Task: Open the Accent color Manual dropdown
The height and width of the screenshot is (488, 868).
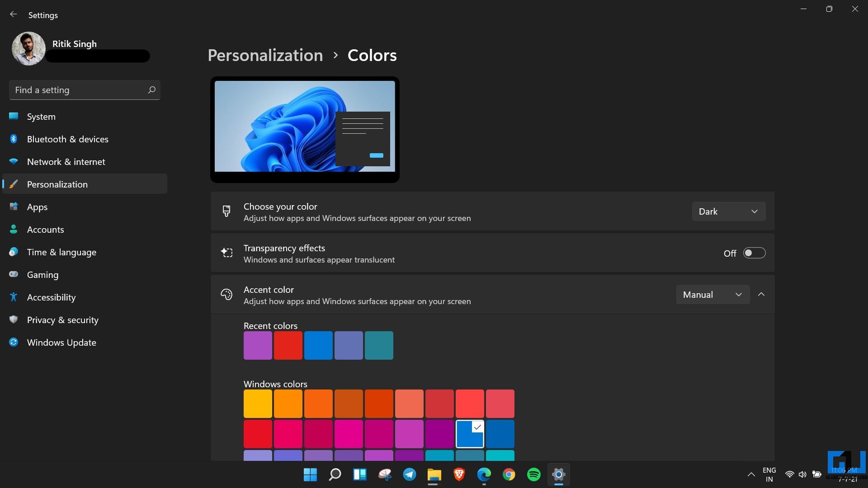Action: tap(712, 294)
